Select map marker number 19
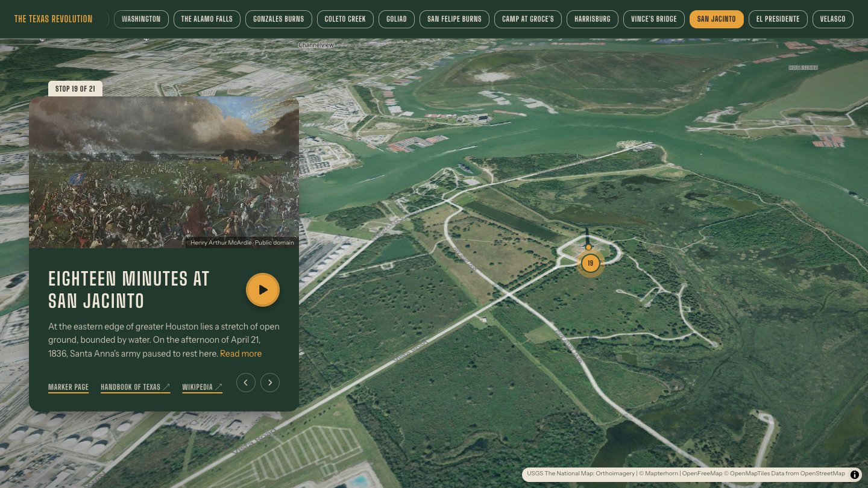The width and height of the screenshot is (868, 488). [590, 263]
